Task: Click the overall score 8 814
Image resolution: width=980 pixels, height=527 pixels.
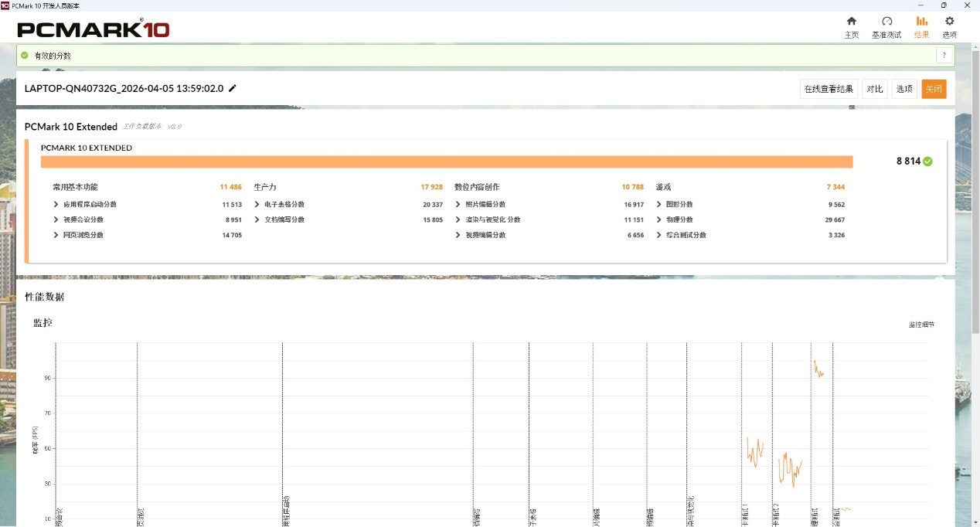Action: (x=908, y=161)
